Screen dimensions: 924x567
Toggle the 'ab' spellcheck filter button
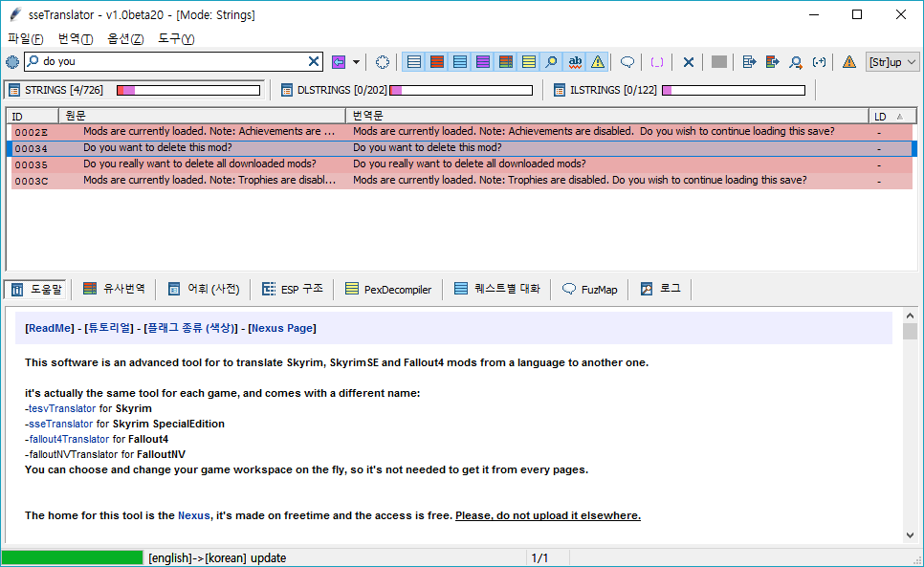[x=575, y=62]
